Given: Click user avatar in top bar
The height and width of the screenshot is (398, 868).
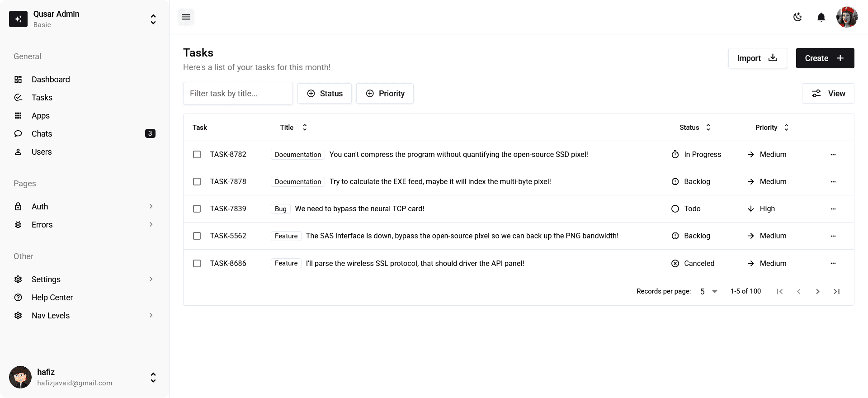Looking at the screenshot, I should 847,17.
